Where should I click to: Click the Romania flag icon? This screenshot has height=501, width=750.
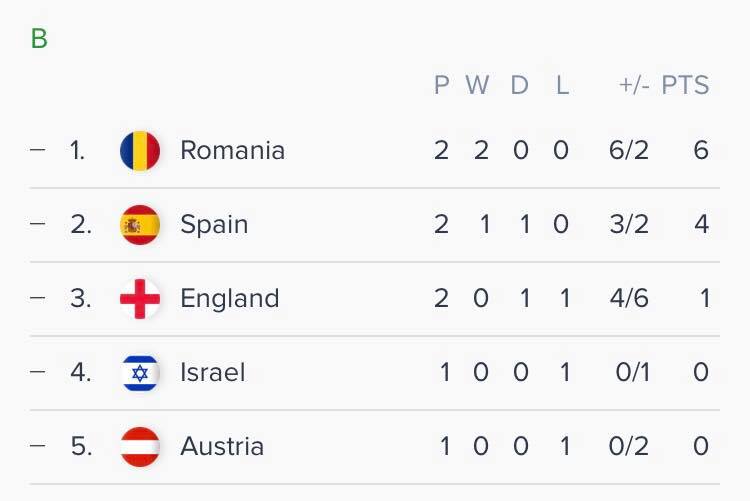click(x=139, y=151)
